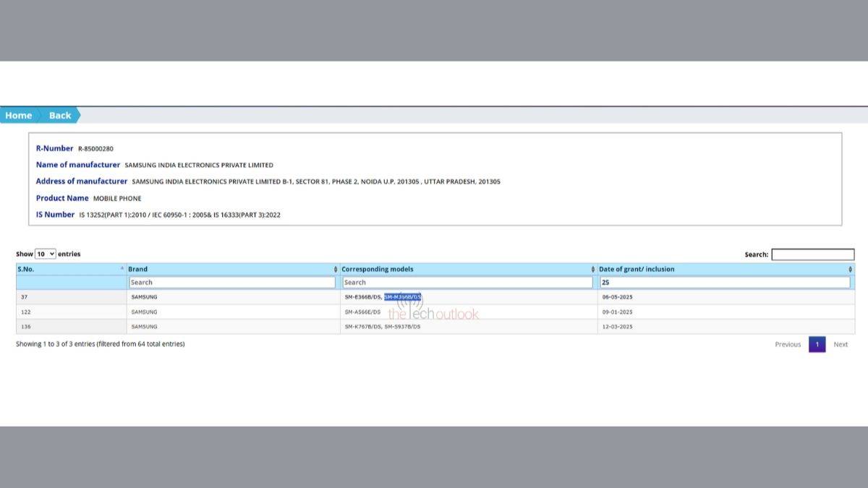Focus the Brand column search filter
Viewport: 868px width, 488px height.
[x=232, y=282]
